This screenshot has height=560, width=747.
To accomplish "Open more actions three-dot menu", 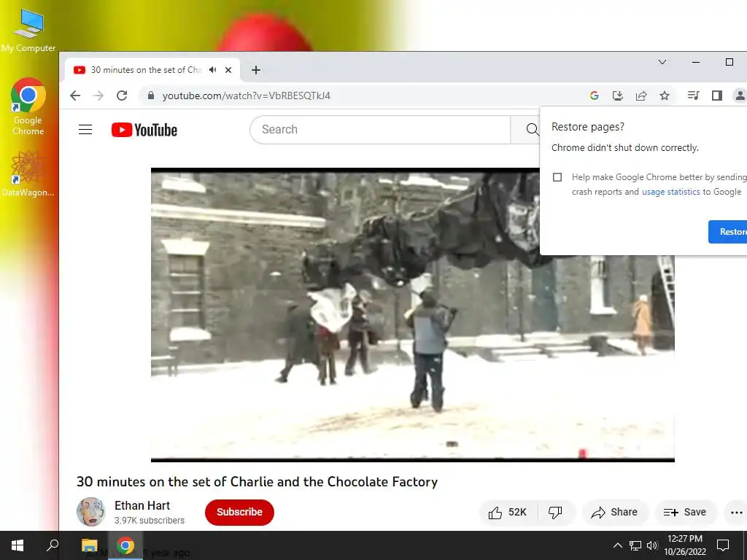I will tap(737, 513).
